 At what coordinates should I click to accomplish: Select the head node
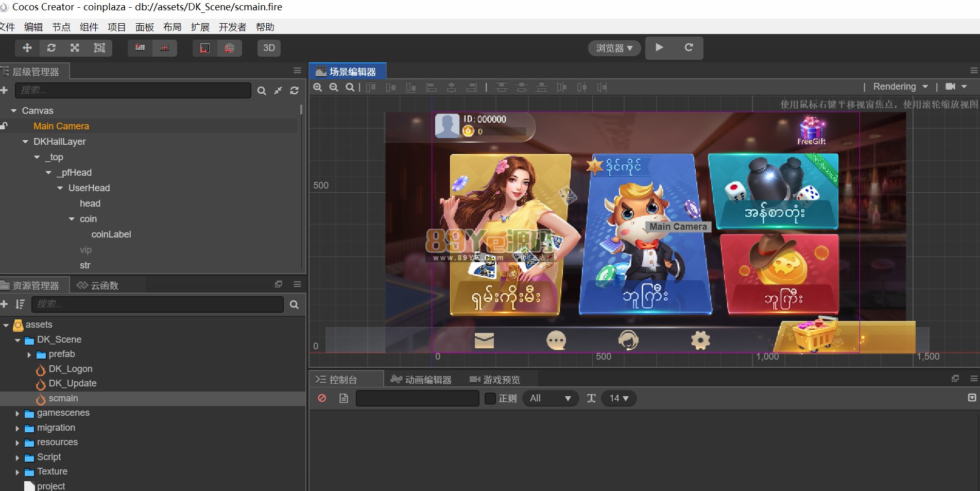tap(90, 204)
